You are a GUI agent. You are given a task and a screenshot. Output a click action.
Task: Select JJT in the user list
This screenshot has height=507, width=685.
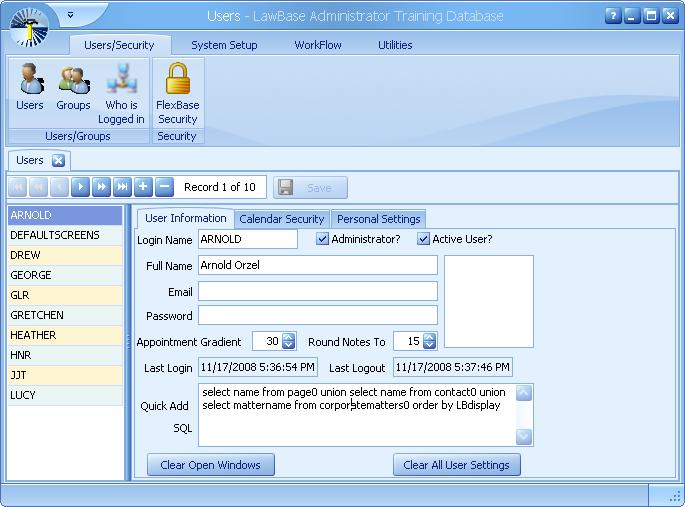click(65, 375)
